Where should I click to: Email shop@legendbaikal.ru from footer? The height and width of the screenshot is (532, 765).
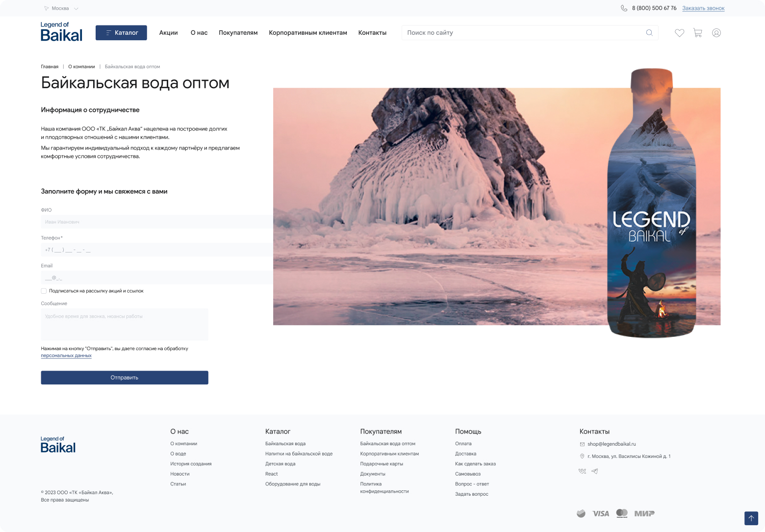(612, 444)
